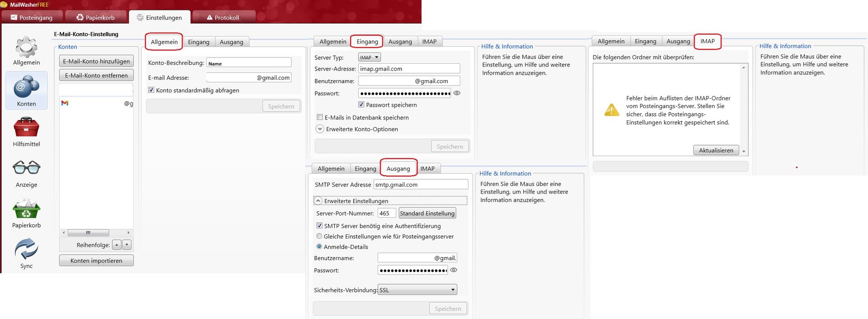Open the Anzeige glasses icon

click(26, 167)
